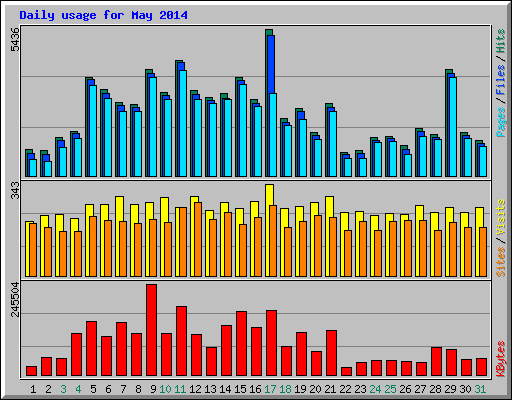
Task: Click the orange Sites bar for day 20
Action: (318, 246)
